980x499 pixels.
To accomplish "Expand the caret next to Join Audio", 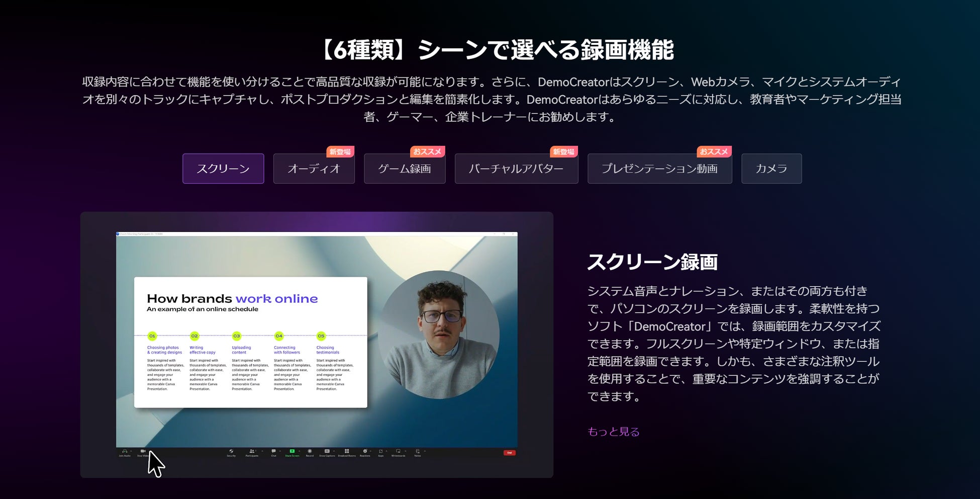I will click(x=131, y=451).
